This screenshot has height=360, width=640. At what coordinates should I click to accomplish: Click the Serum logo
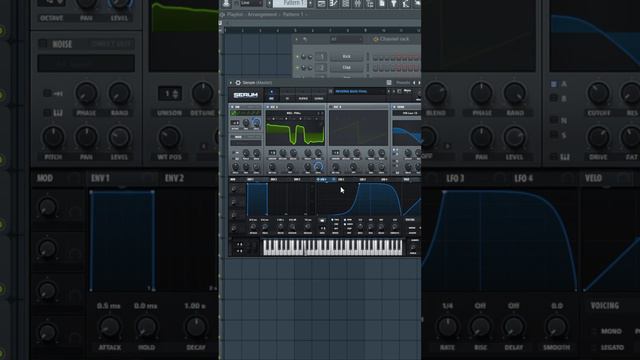click(245, 95)
